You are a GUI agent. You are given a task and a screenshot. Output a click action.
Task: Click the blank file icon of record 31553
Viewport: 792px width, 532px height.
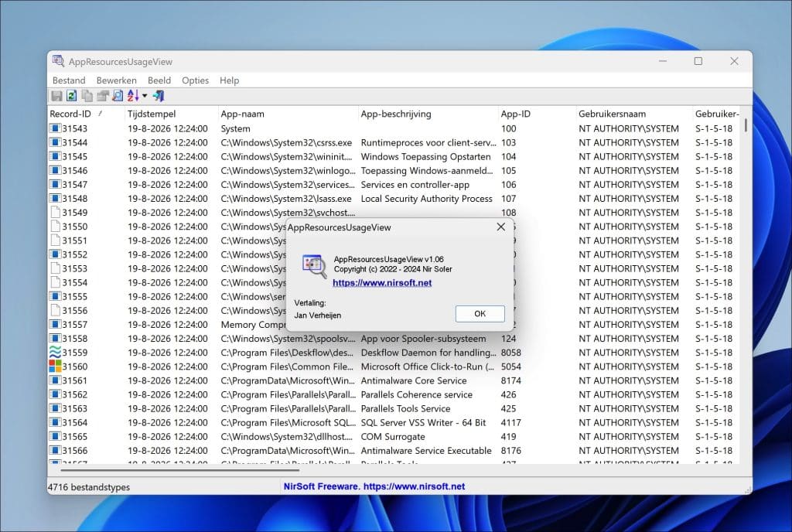(55, 268)
